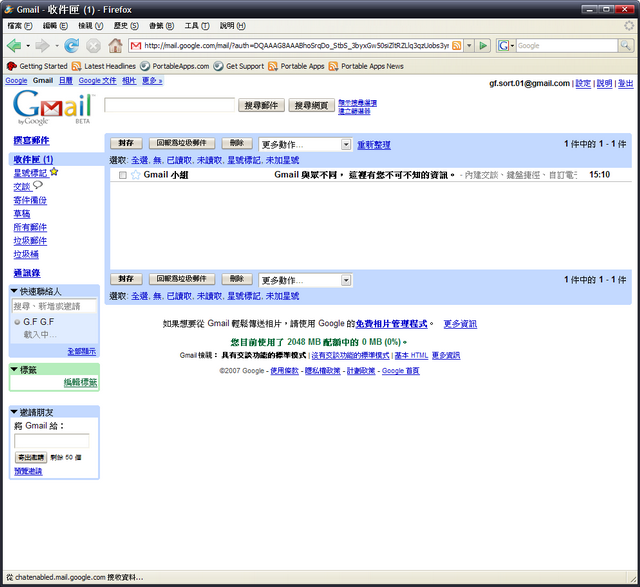
Task: Click the Stop loading icon
Action: click(93, 45)
